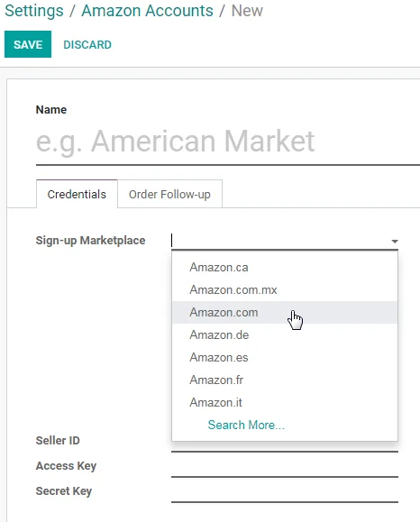
Task: Open the Credentials tab
Action: pos(77,194)
